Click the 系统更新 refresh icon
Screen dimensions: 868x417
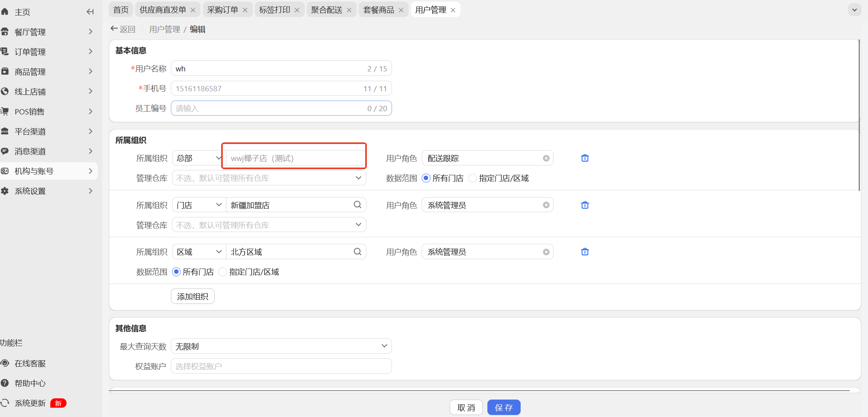[5, 403]
